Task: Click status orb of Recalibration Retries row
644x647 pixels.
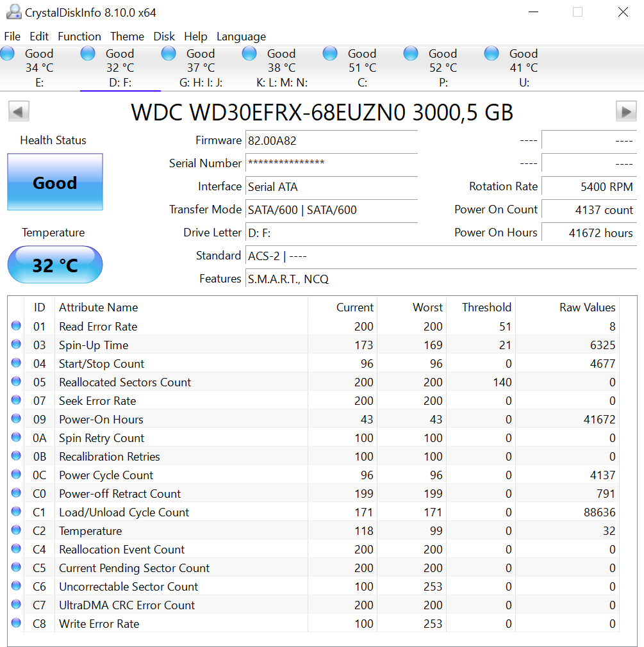Action: 16,455
